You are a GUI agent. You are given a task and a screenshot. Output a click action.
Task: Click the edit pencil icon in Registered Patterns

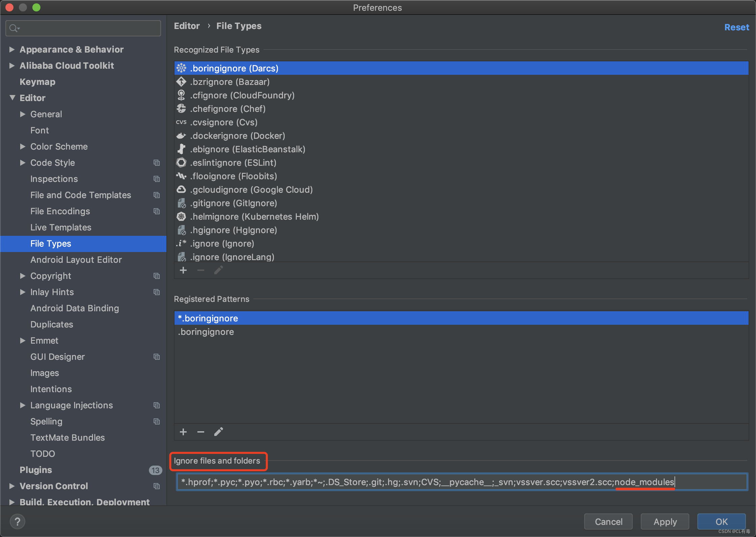219,432
